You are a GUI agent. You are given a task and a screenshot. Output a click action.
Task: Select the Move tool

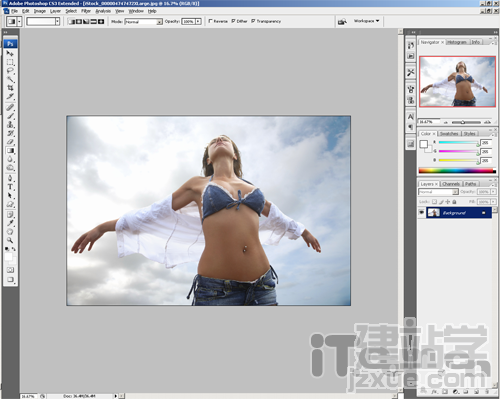click(10, 53)
